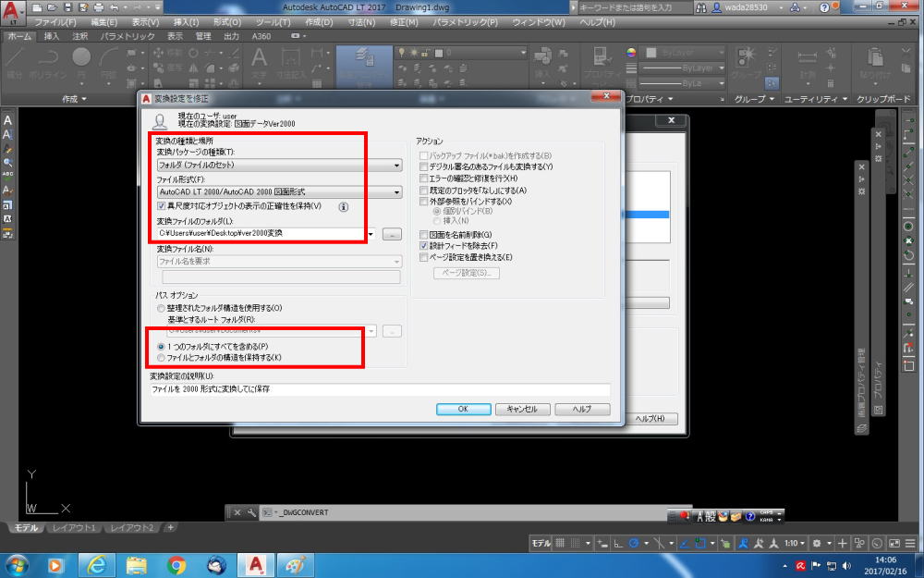The height and width of the screenshot is (578, 924).
Task: Toggle isometric drafting in status bar
Action: click(659, 543)
